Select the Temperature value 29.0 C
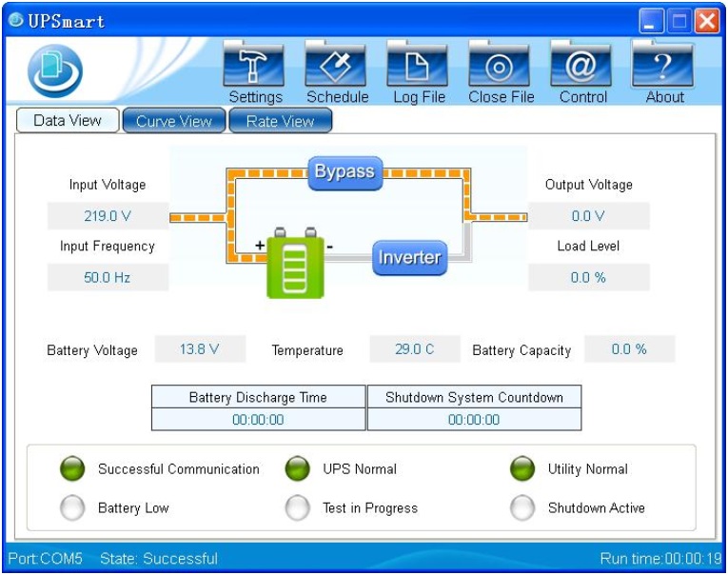The width and height of the screenshot is (728, 575). point(415,348)
